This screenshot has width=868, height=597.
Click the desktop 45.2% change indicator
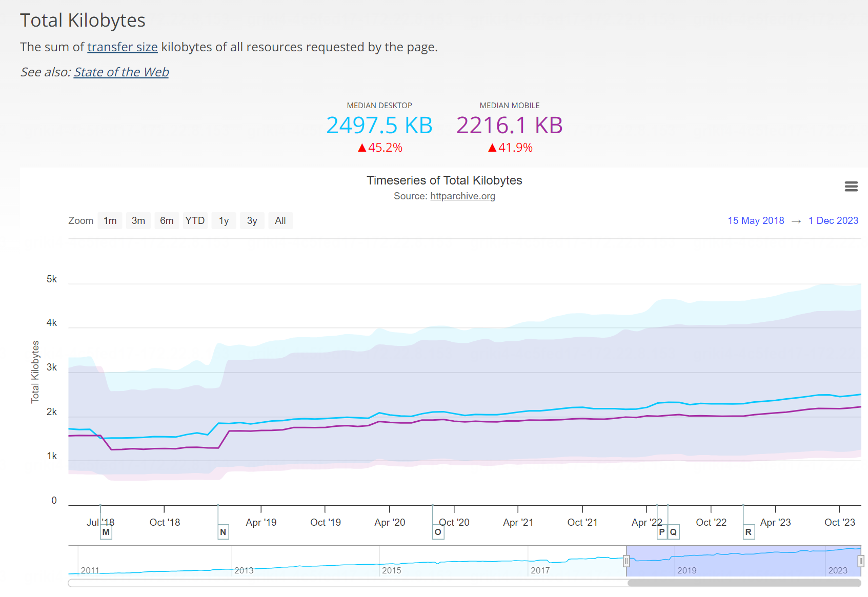pyautogui.click(x=380, y=148)
